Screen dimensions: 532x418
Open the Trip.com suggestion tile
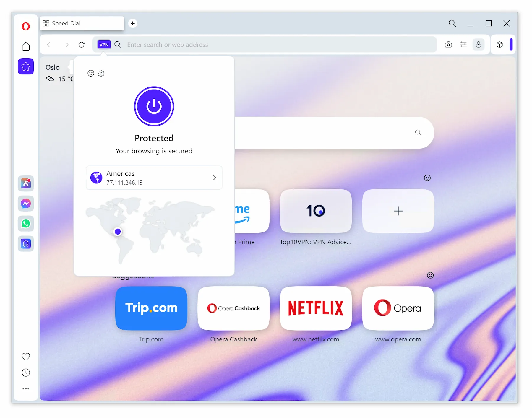click(151, 308)
